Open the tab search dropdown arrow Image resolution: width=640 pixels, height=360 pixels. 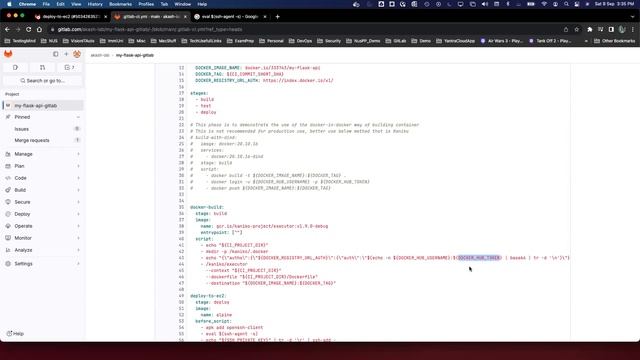633,17
